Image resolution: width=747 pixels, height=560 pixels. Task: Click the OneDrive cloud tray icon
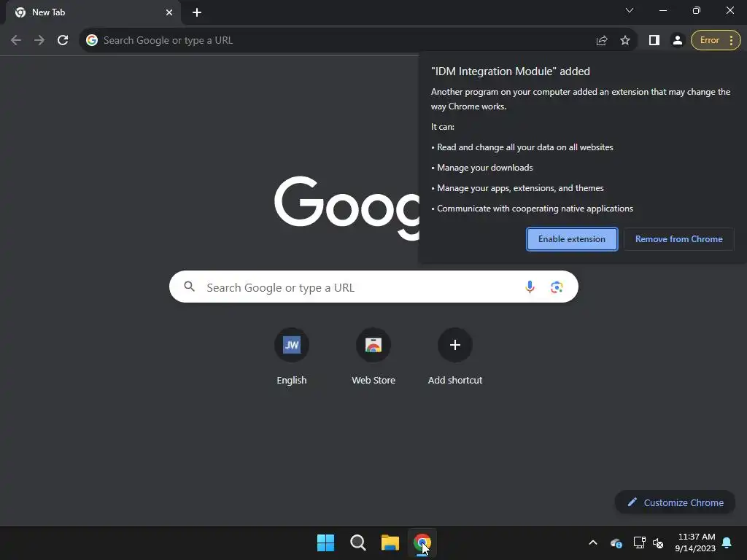click(x=616, y=542)
